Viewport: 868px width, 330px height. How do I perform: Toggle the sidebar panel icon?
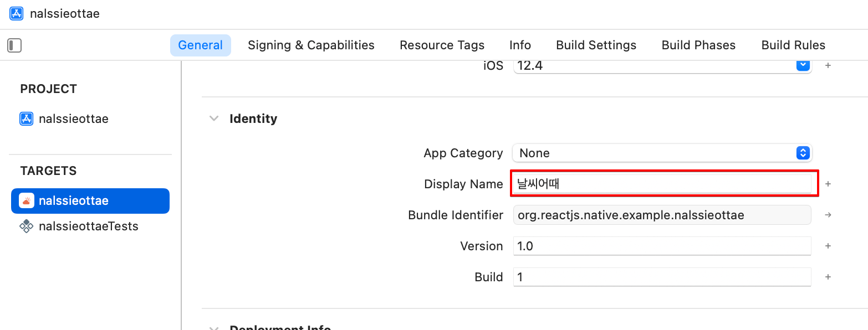[14, 45]
